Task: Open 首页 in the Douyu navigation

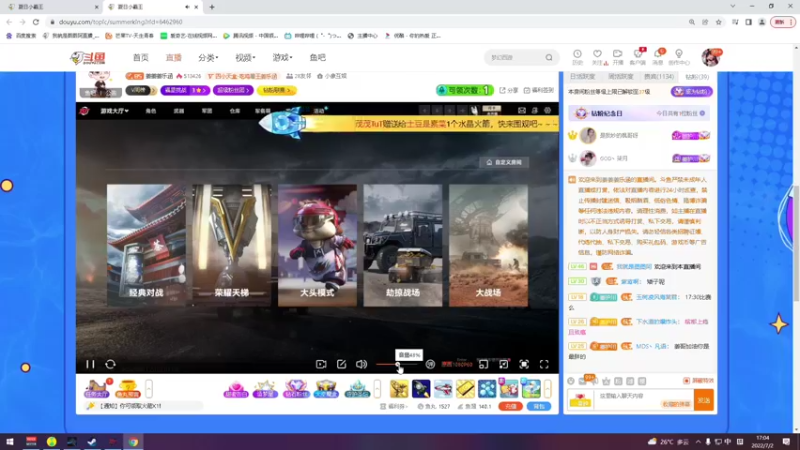Action: [x=141, y=58]
